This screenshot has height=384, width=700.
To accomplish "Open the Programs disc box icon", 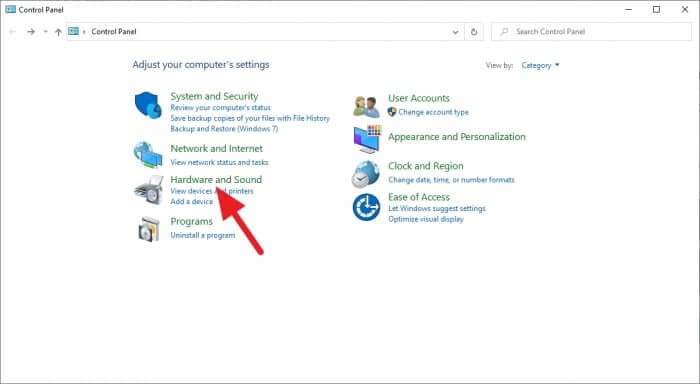I will point(149,229).
